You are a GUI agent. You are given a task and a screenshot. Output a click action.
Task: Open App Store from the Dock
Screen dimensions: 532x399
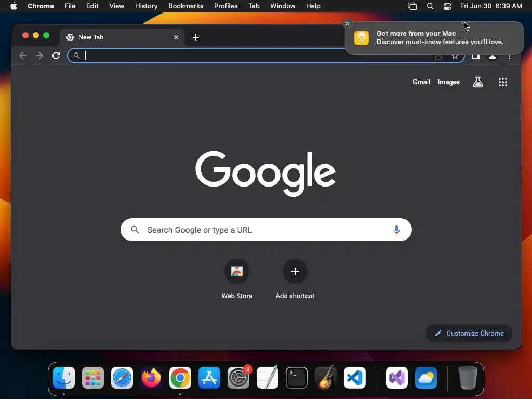209,378
